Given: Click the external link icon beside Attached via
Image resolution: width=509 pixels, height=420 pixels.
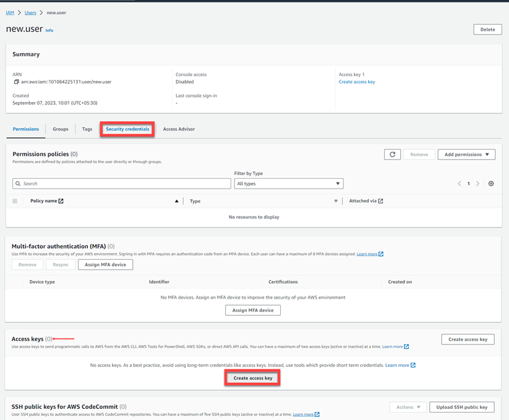Looking at the screenshot, I should [x=380, y=201].
